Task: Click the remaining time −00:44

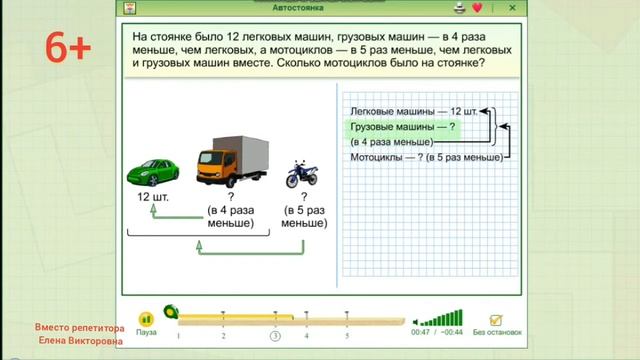Action: pyautogui.click(x=451, y=332)
